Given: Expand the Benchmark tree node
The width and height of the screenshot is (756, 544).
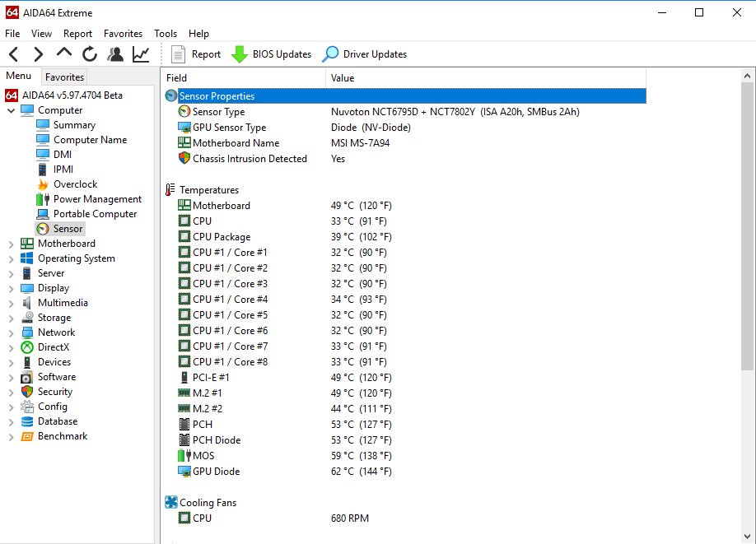Looking at the screenshot, I should 12,436.
